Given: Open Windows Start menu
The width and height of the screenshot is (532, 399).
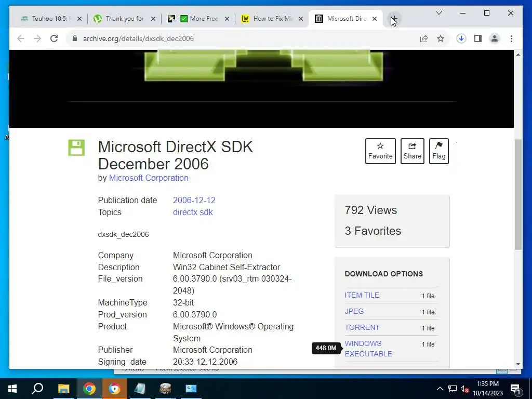Looking at the screenshot, I should point(12,389).
